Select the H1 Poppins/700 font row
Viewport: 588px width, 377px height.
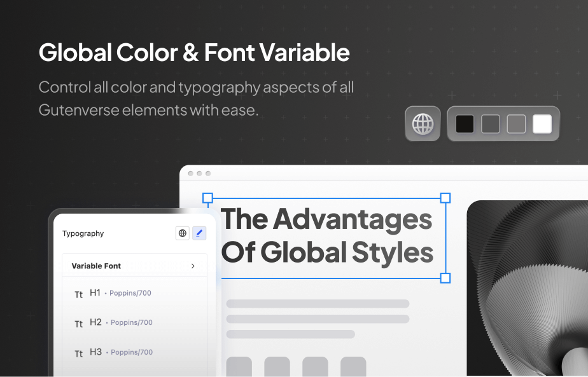(x=135, y=293)
